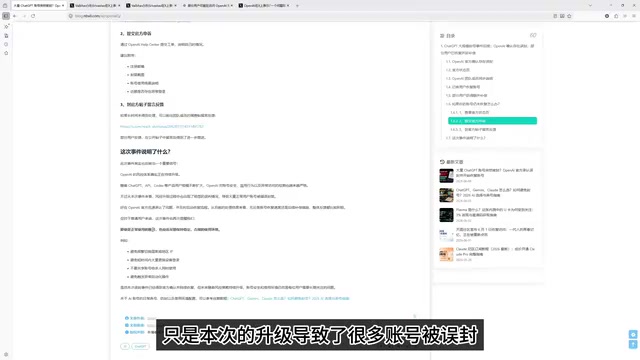Click the browser forward arrow
Image resolution: width=640 pixels, height=360 pixels.
pos(24,16)
